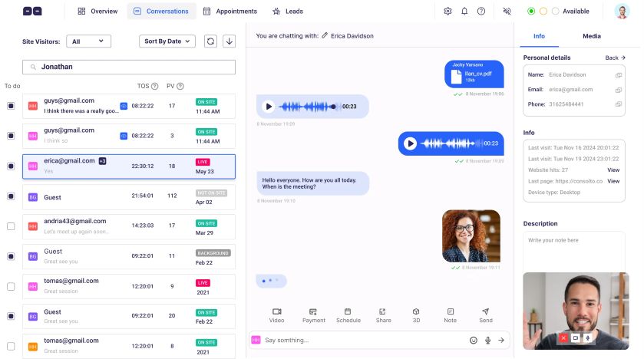
Task: Start a Video call
Action: (277, 315)
